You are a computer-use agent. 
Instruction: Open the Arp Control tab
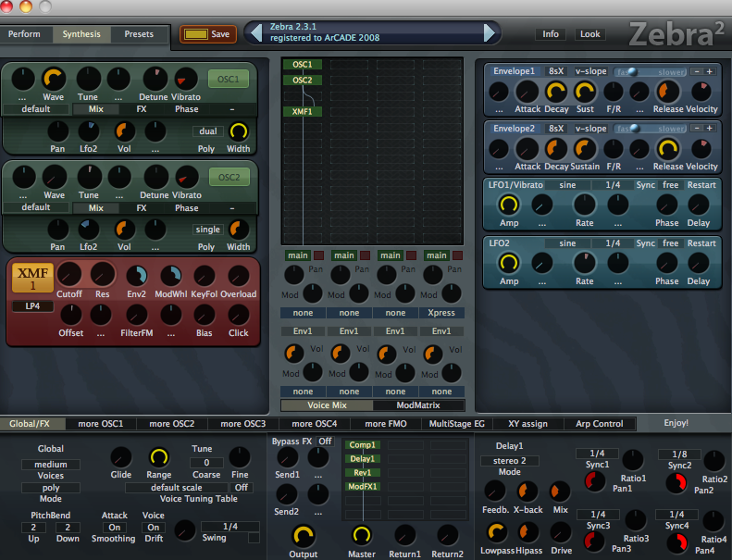600,424
